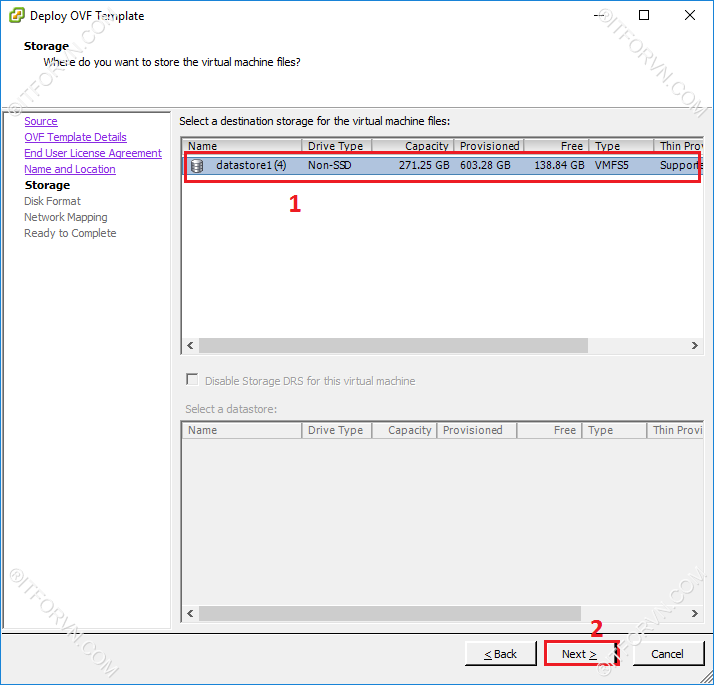Sort top table by Drive Type column

[x=336, y=146]
